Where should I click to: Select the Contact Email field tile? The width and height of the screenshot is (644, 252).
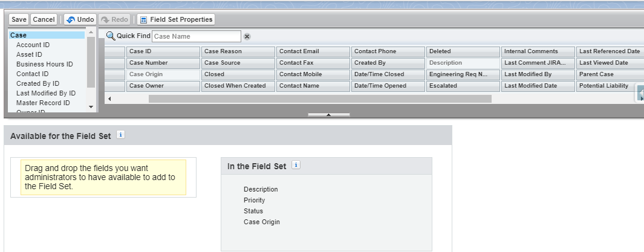pyautogui.click(x=313, y=51)
